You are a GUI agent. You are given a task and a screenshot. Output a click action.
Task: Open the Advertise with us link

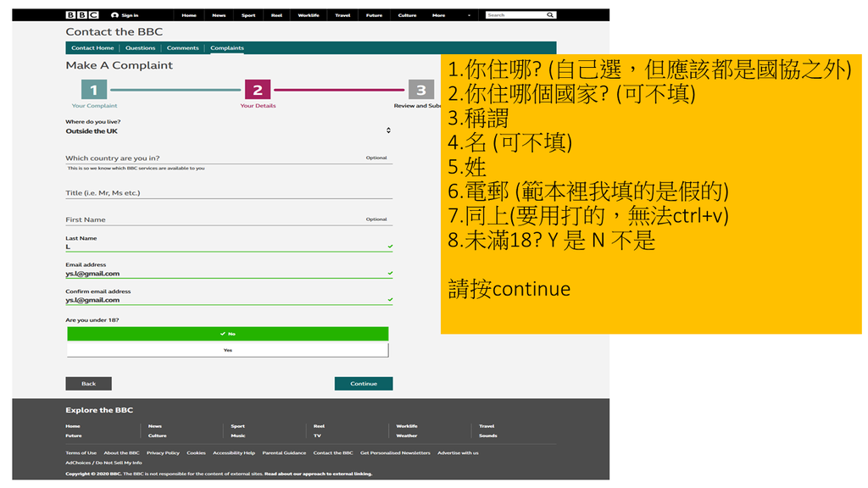click(458, 452)
